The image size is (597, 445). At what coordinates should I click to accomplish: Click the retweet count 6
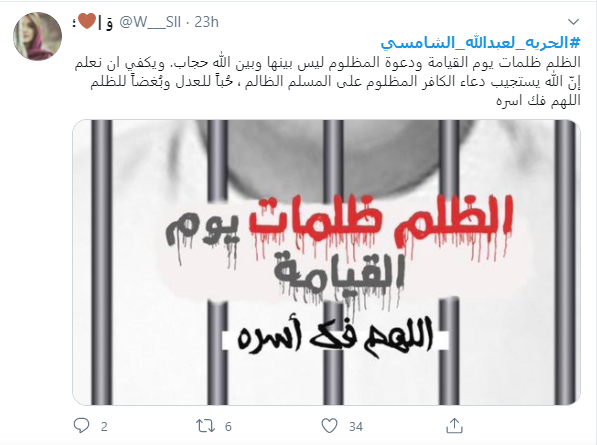228,426
